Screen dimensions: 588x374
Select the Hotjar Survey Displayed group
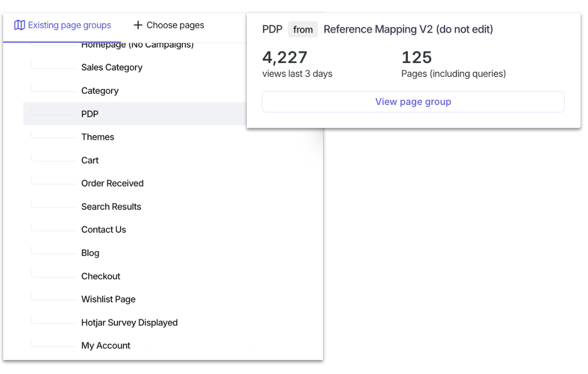pyautogui.click(x=129, y=323)
